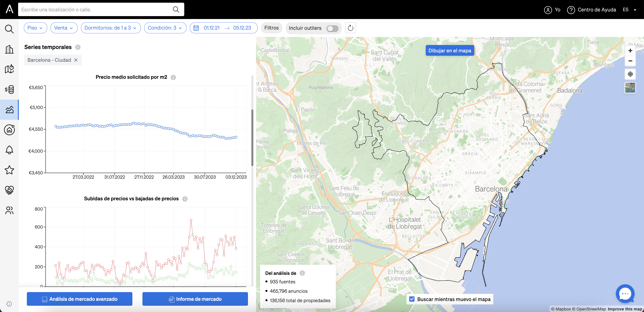The width and height of the screenshot is (644, 312).
Task: Open the buildings icon in sidebar
Action: (9, 49)
